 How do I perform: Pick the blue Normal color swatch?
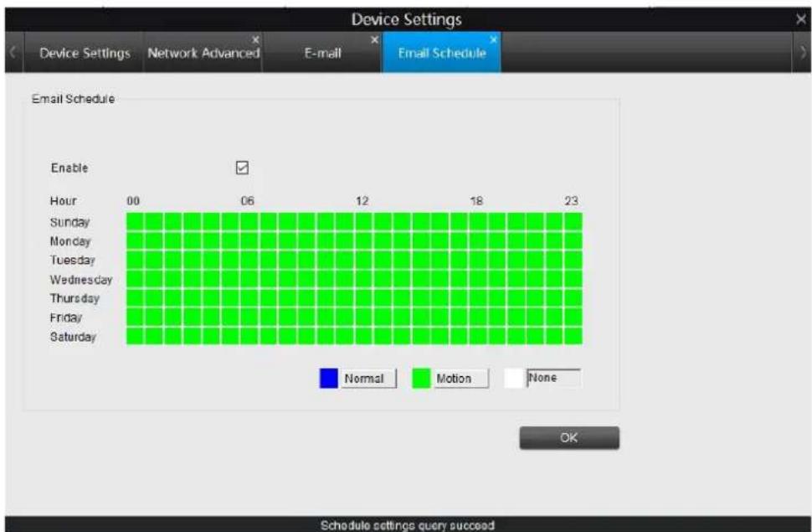click(329, 379)
